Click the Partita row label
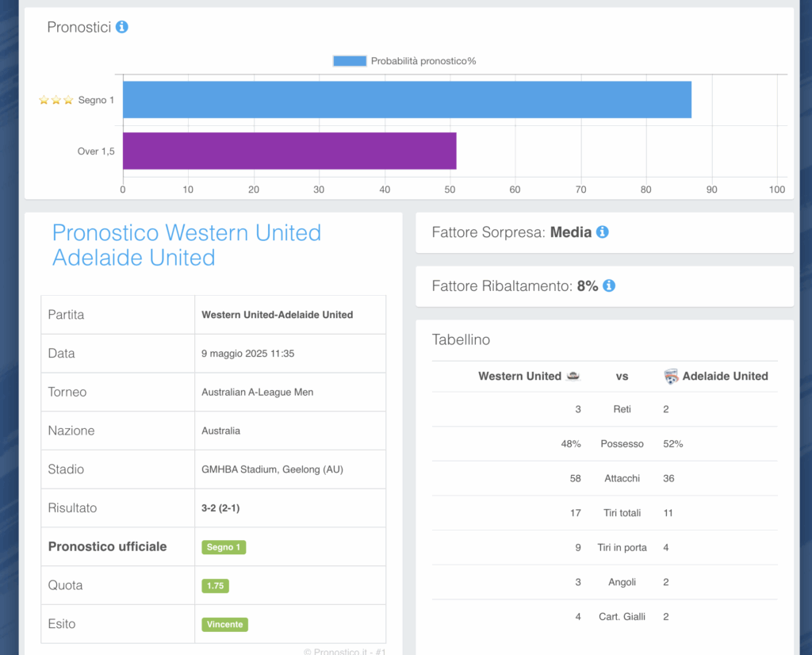The width and height of the screenshot is (812, 655). coord(66,315)
